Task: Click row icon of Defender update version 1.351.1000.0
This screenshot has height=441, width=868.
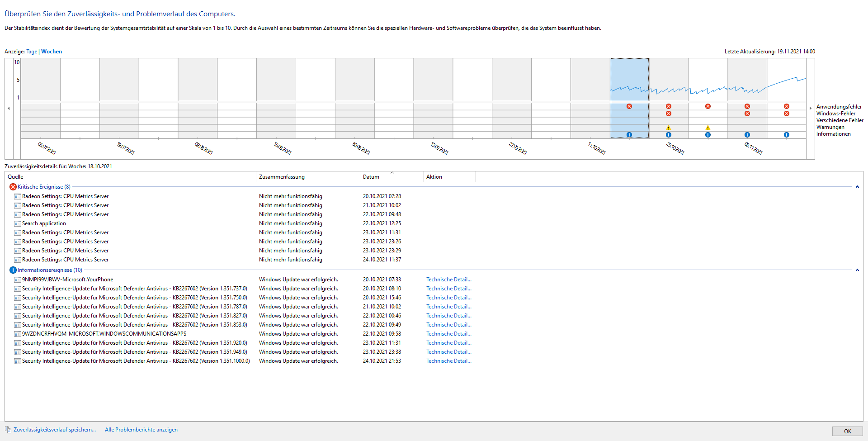Action: pyautogui.click(x=18, y=361)
